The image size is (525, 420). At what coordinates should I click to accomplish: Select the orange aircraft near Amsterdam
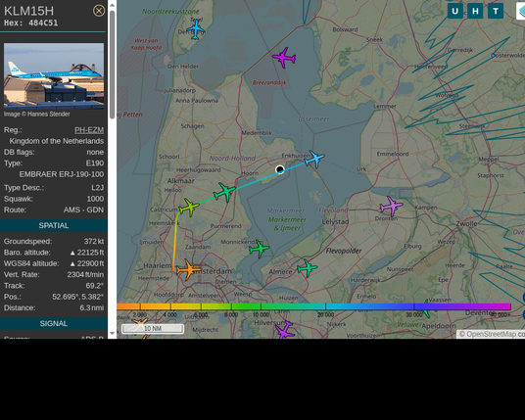[188, 269]
